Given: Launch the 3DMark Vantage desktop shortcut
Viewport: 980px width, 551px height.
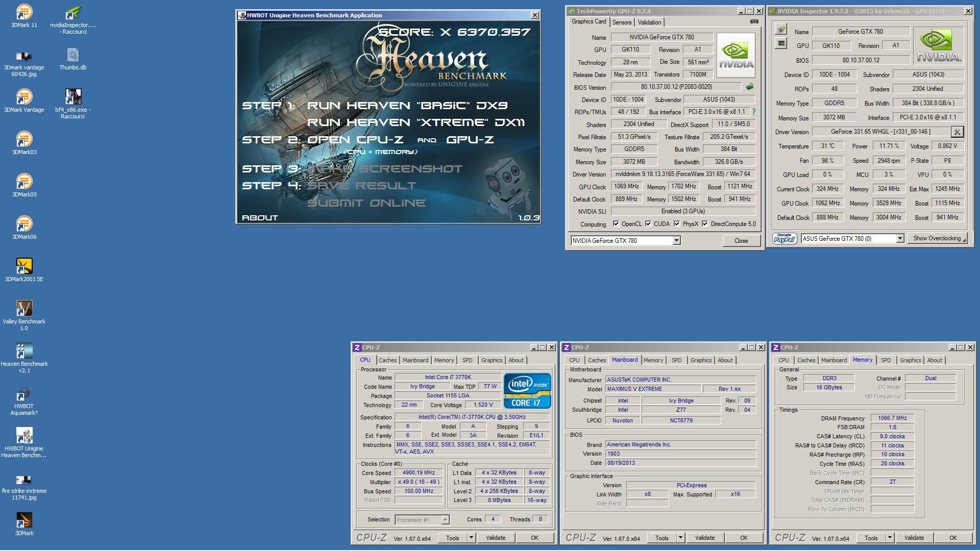Looking at the screenshot, I should tap(24, 100).
